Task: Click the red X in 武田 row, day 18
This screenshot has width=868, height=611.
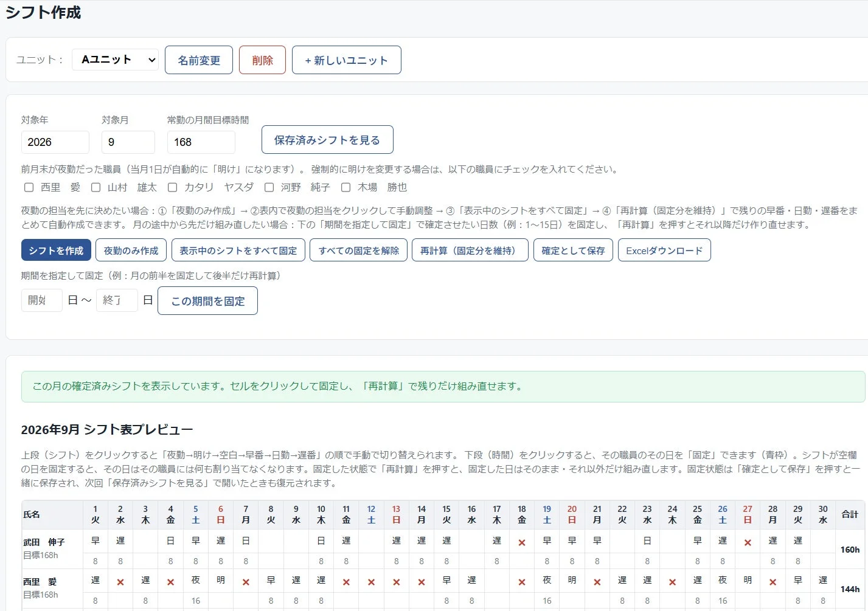Action: click(522, 542)
